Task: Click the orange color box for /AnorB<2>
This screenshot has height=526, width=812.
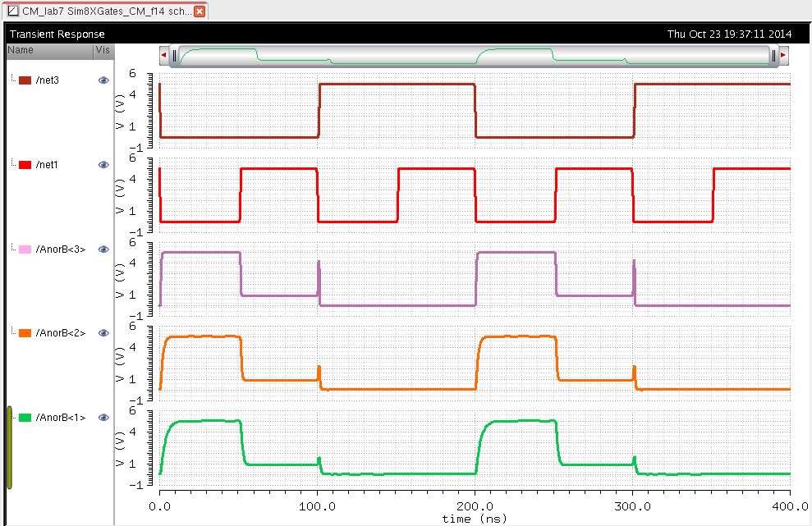Action: tap(25, 333)
